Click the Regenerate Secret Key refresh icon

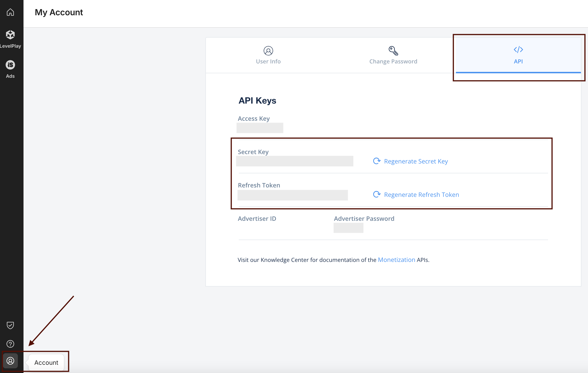tap(376, 161)
